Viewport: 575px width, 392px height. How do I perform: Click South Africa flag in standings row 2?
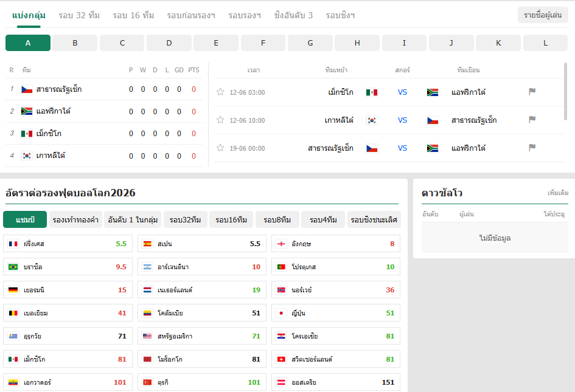click(x=27, y=111)
